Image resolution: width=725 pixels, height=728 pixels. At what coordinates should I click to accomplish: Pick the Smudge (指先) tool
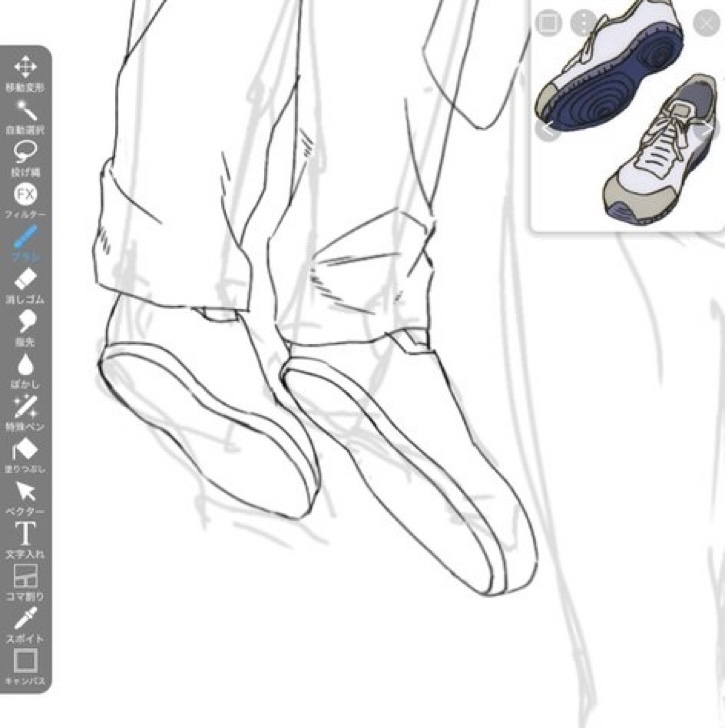coord(25,322)
